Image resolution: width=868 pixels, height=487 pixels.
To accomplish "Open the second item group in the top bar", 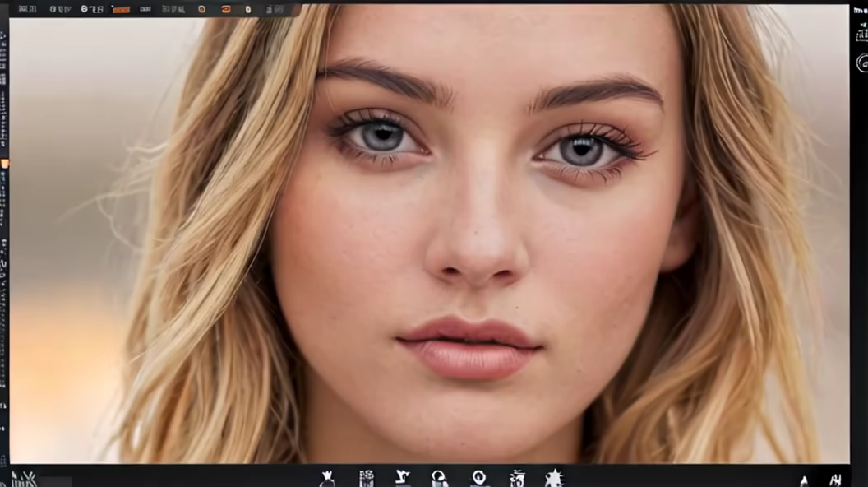I will coord(60,9).
